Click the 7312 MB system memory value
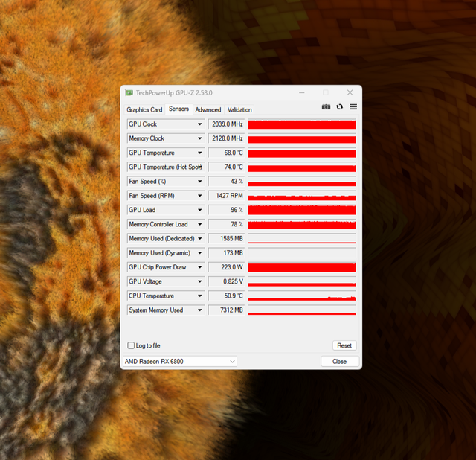 [x=226, y=310]
